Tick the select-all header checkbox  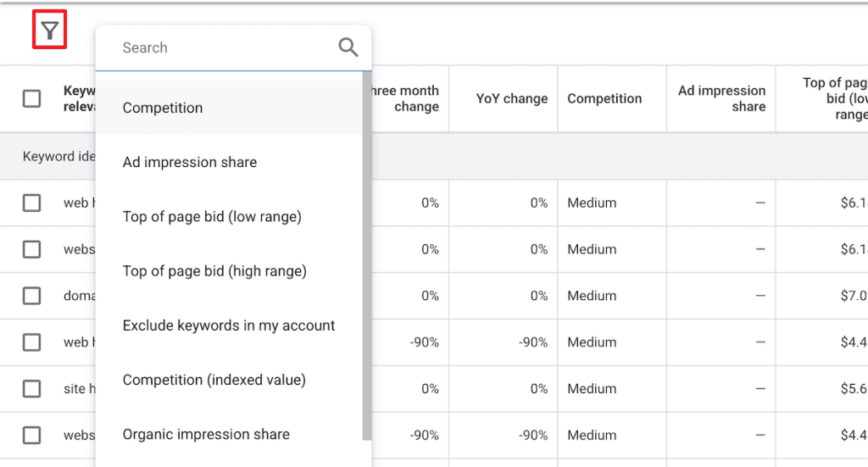click(x=31, y=98)
